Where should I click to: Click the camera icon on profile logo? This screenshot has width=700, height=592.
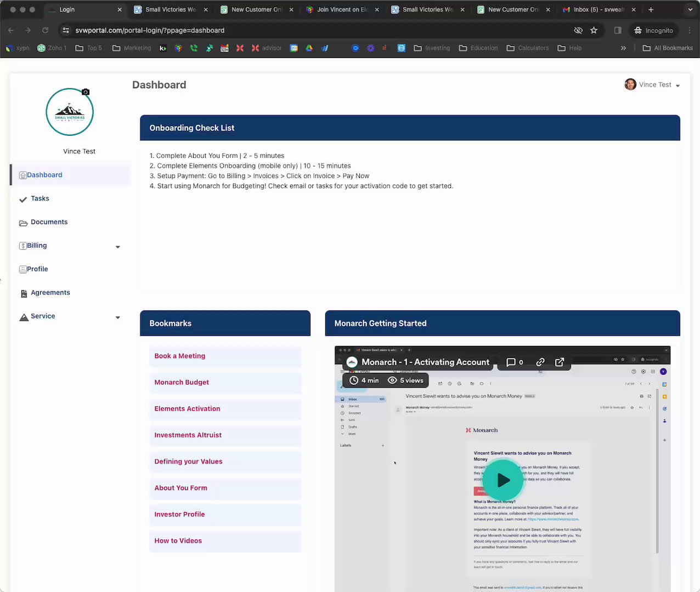(x=86, y=92)
